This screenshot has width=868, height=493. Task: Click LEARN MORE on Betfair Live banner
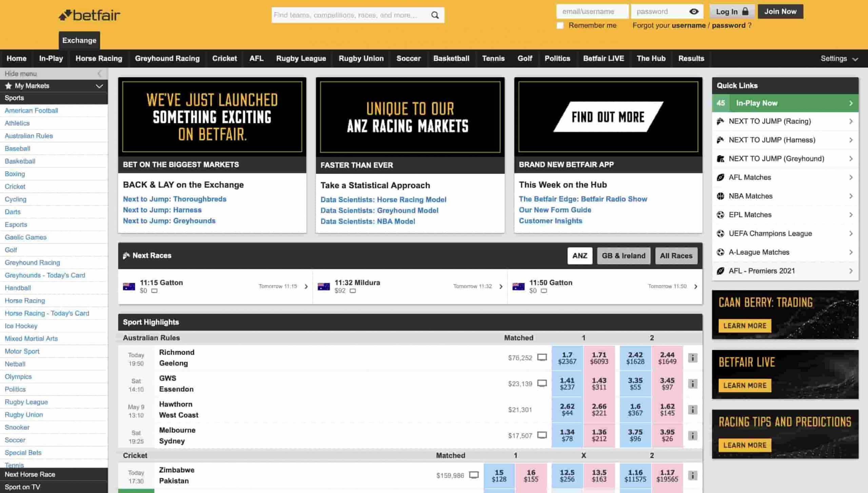click(745, 385)
